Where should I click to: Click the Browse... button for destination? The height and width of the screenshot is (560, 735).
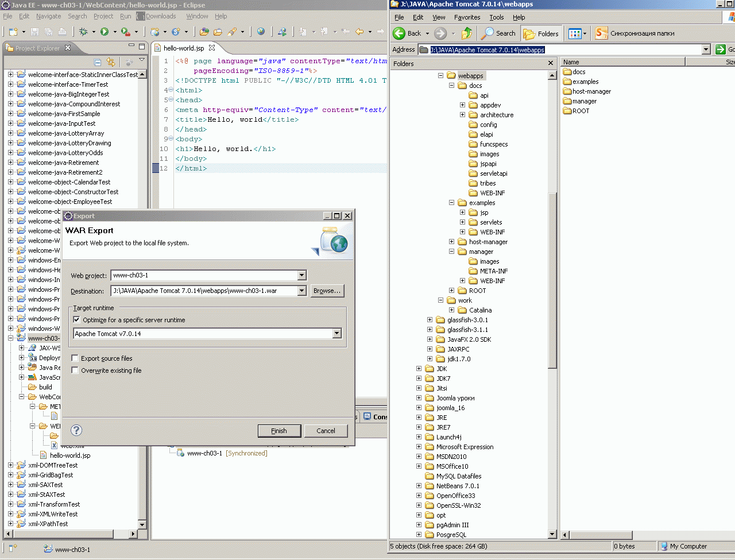[x=327, y=291]
